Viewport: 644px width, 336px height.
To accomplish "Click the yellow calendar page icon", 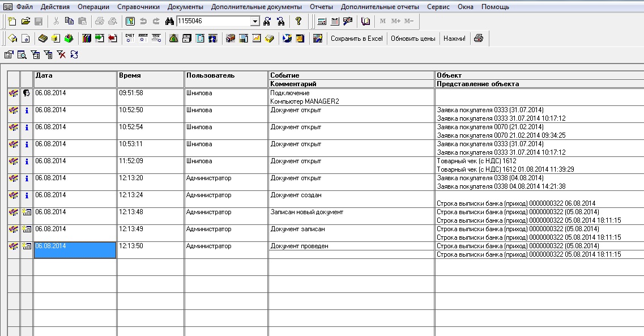I will click(x=300, y=38).
